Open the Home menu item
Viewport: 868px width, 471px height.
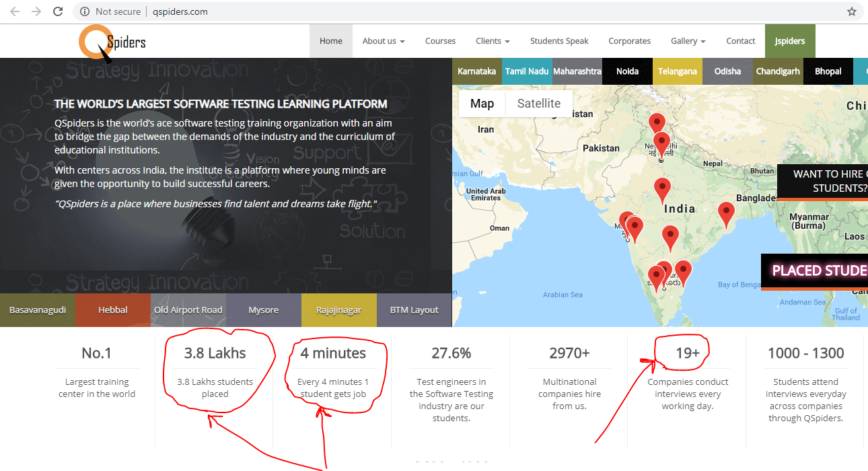tap(331, 41)
